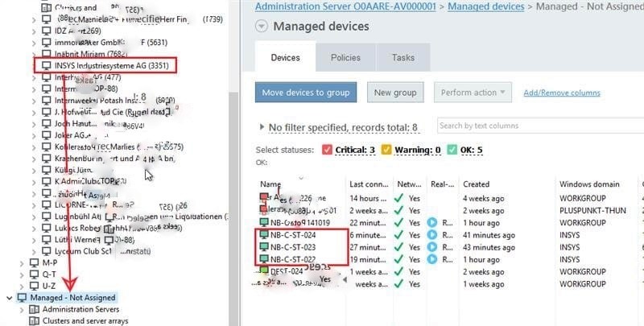Expand Lyceum Club group

tap(34, 252)
